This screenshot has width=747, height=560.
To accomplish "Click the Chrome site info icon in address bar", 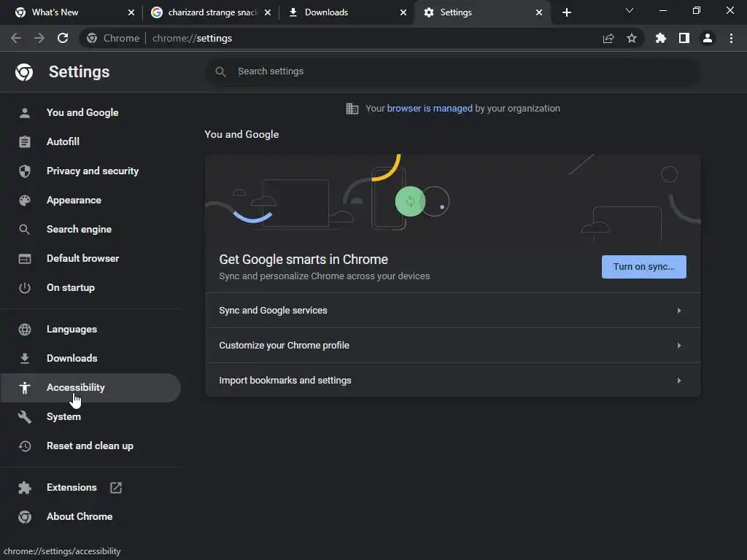I will [x=92, y=38].
